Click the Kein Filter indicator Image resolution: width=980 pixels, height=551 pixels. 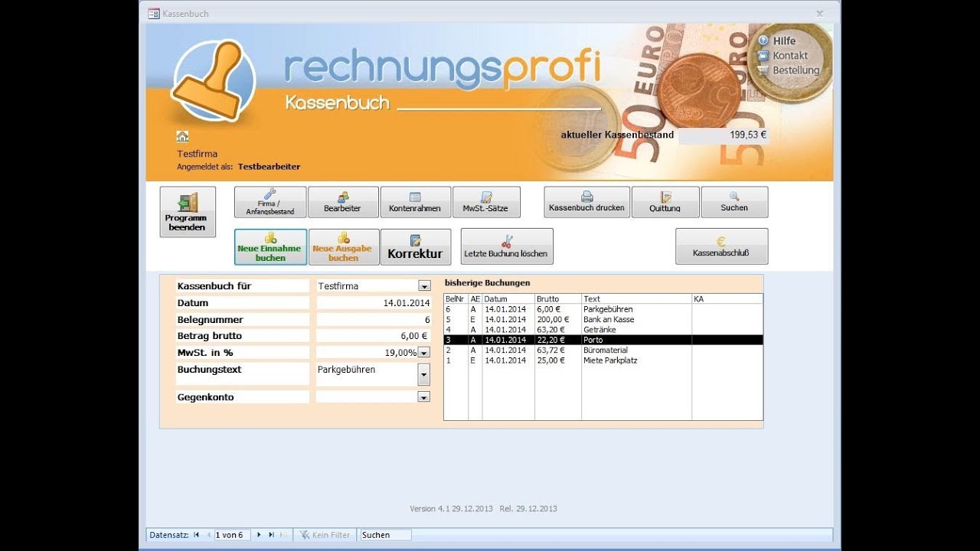pyautogui.click(x=325, y=535)
